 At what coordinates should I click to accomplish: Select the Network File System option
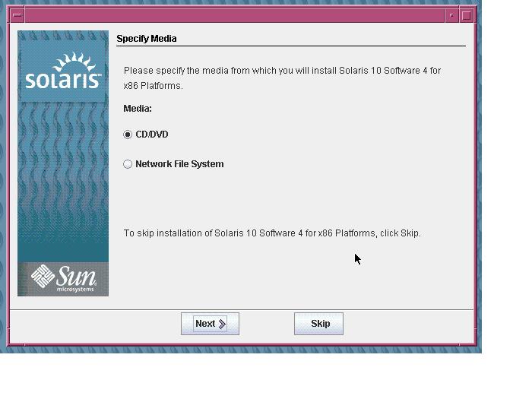128,164
